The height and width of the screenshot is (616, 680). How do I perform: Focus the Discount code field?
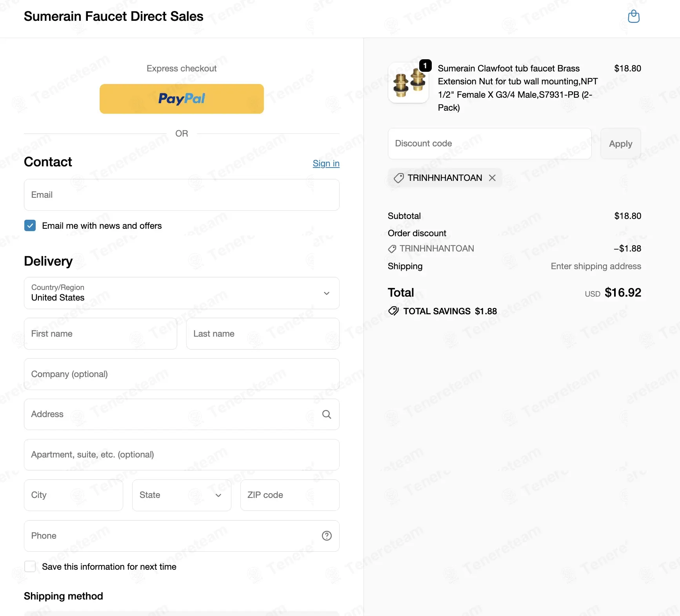pos(489,144)
